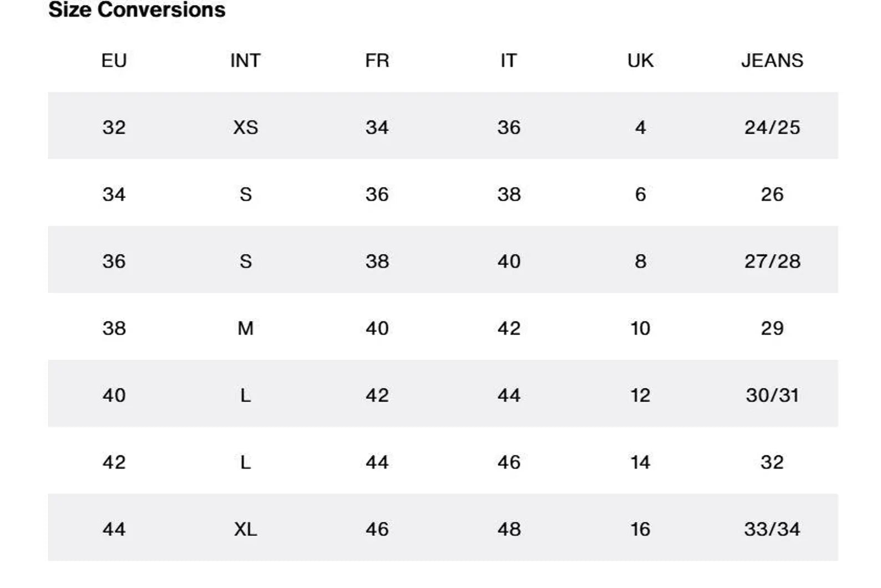Click the M international size cell
The height and width of the screenshot is (588, 881).
point(245,328)
